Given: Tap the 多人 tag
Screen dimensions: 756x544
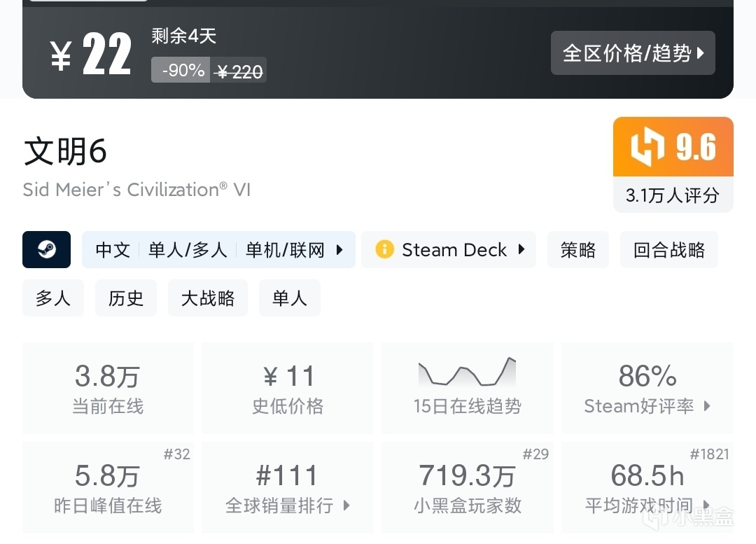Looking at the screenshot, I should [53, 298].
